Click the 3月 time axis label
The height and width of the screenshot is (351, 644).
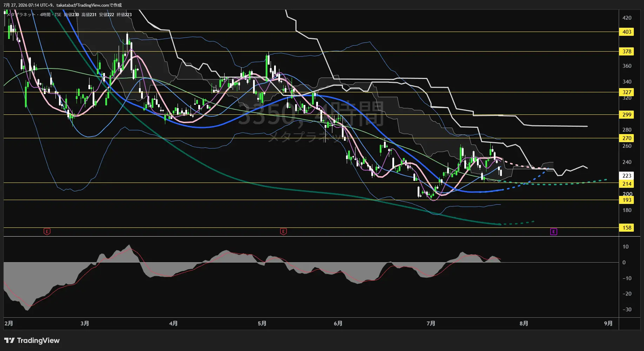tap(85, 323)
